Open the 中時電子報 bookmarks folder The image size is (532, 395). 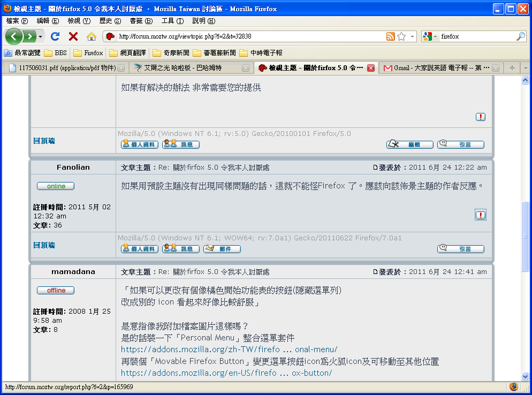tap(261, 53)
